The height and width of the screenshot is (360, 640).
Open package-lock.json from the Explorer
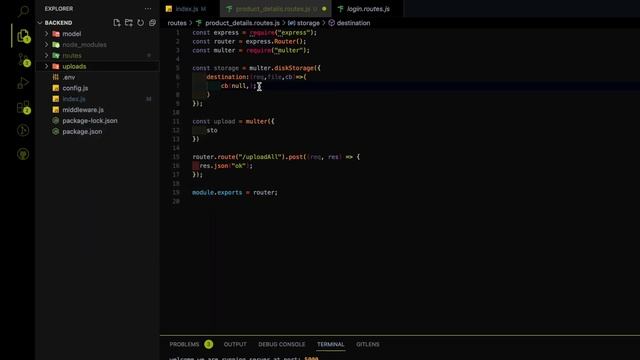[90, 120]
